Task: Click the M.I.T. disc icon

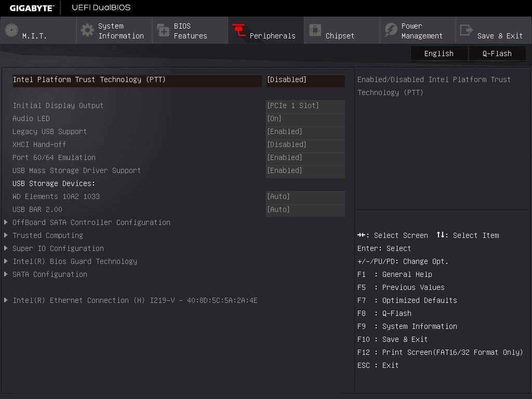Action: tap(11, 30)
